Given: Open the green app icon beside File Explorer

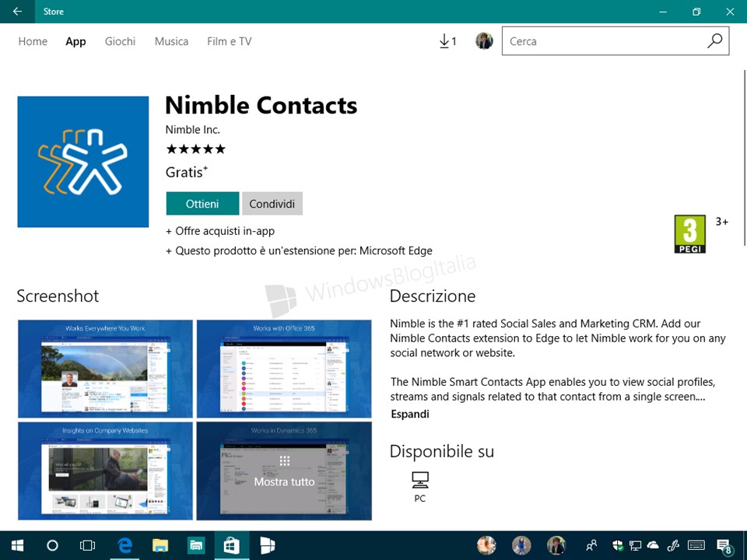Looking at the screenshot, I should 196,545.
